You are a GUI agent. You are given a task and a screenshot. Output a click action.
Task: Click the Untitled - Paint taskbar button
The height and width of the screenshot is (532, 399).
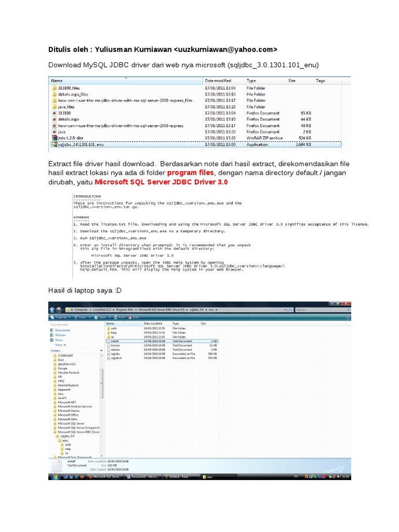[x=180, y=477]
